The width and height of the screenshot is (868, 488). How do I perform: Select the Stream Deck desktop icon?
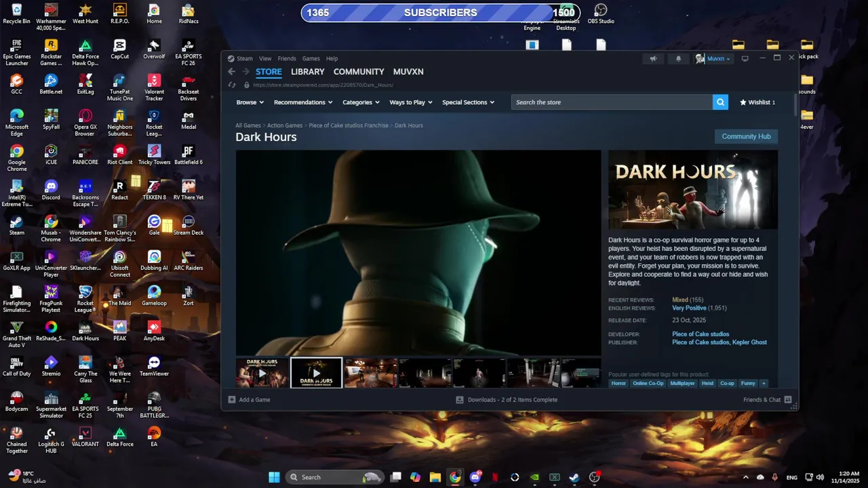point(189,225)
